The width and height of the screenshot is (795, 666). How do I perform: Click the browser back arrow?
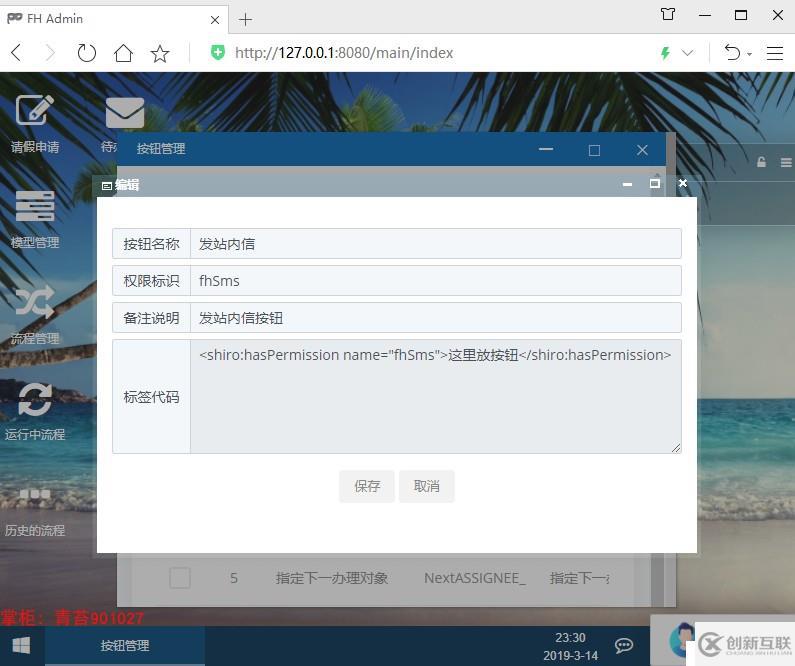point(16,53)
